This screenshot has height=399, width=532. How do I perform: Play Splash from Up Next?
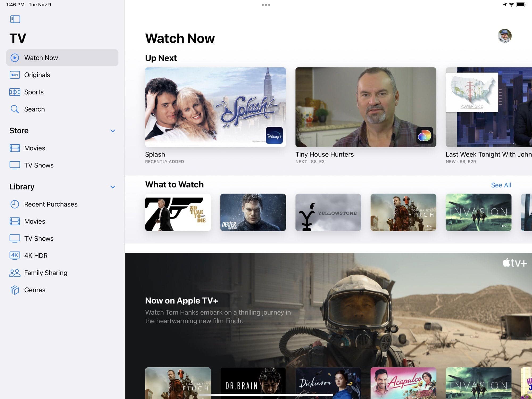(215, 107)
